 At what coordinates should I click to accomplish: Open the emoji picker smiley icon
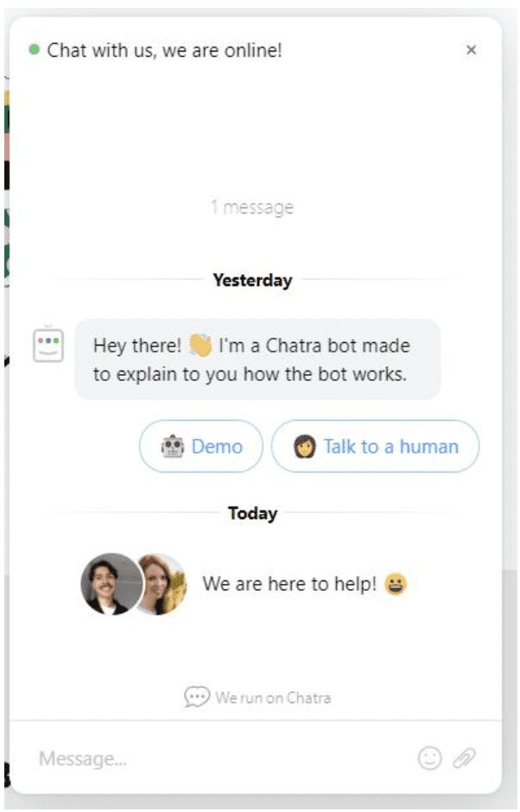[429, 758]
